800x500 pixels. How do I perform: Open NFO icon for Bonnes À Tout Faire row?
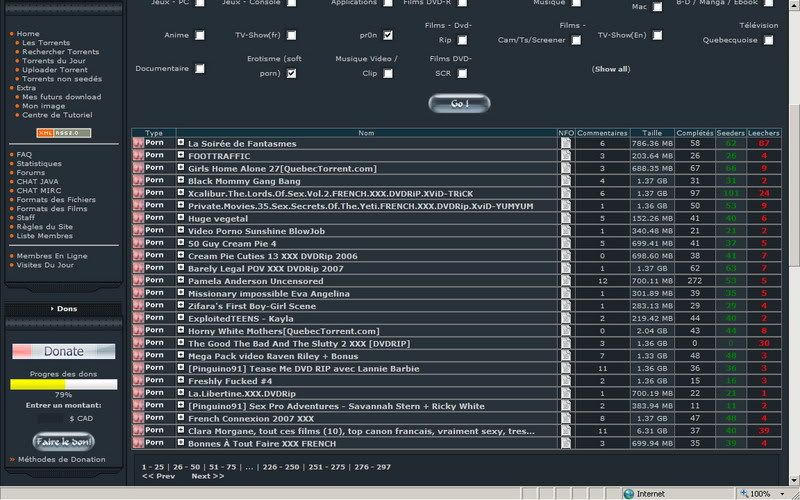(x=566, y=443)
